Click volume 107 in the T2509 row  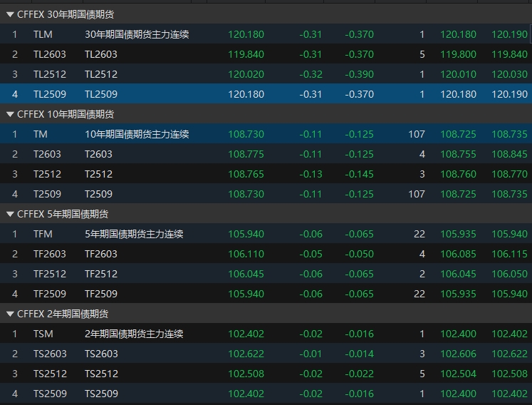[417, 194]
